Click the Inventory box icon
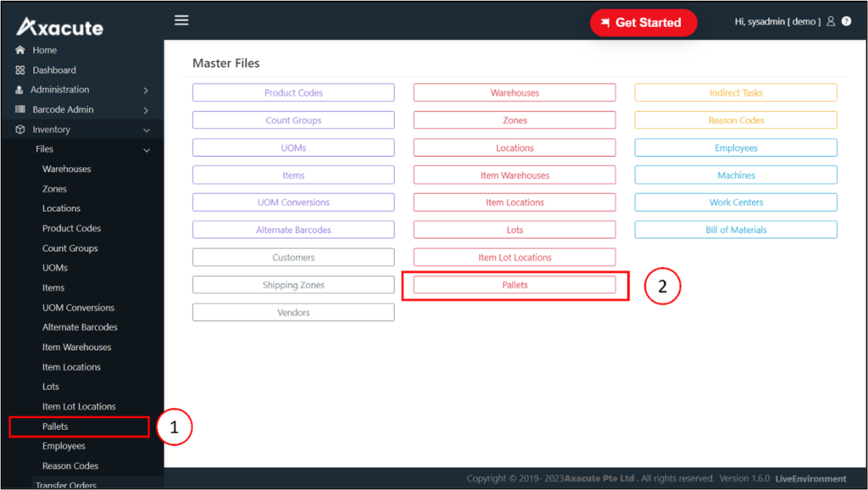The width and height of the screenshot is (868, 490). pos(20,129)
